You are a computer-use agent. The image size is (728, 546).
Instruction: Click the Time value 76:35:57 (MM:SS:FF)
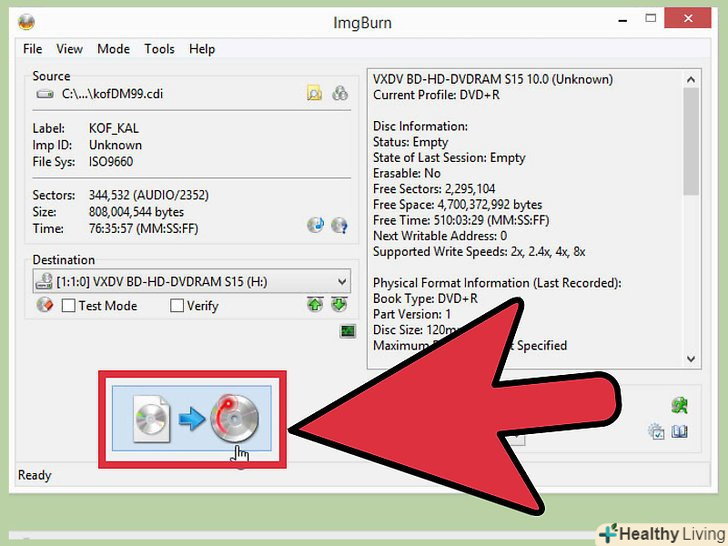coord(143,228)
